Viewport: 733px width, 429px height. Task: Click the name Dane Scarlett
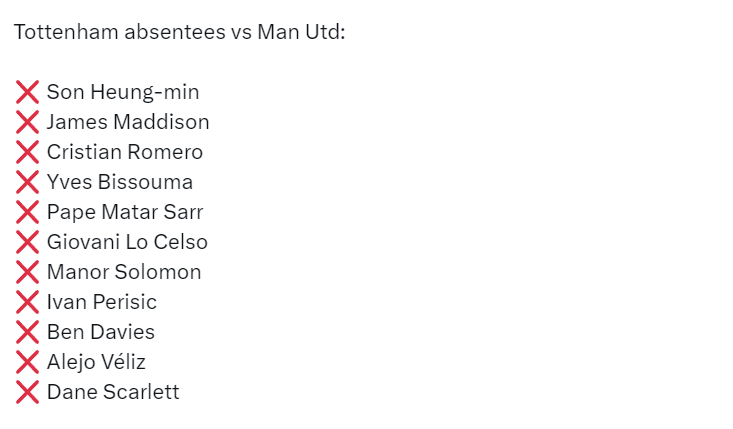click(113, 392)
